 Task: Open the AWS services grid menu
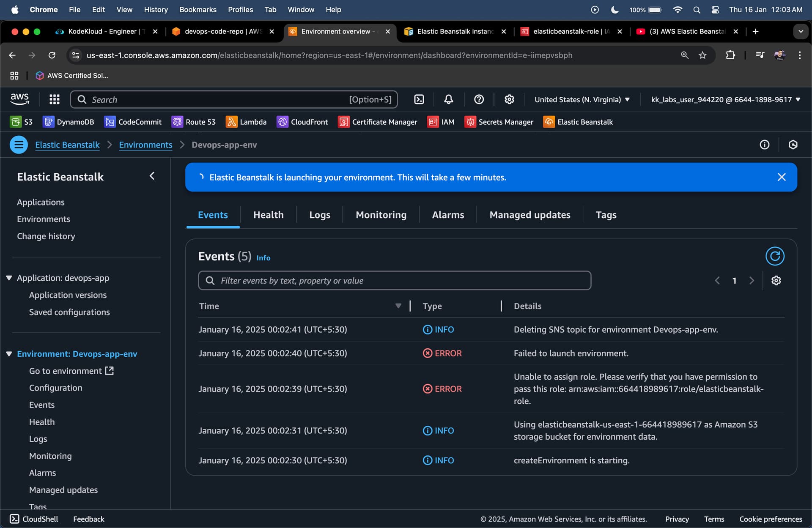[54, 99]
